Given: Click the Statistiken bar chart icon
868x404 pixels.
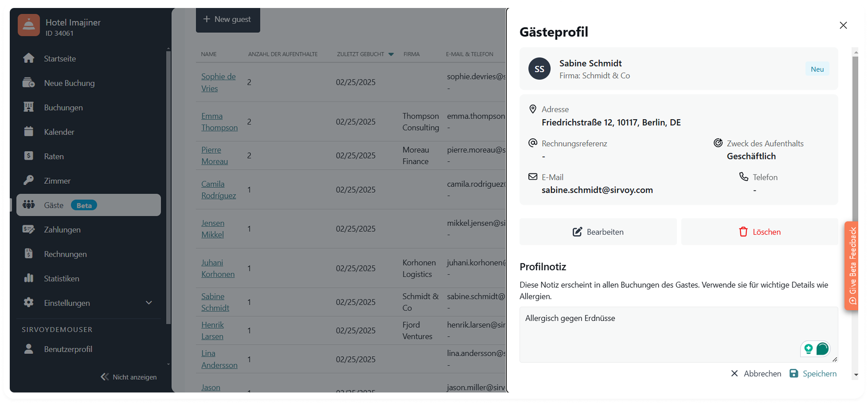Looking at the screenshot, I should tap(29, 278).
